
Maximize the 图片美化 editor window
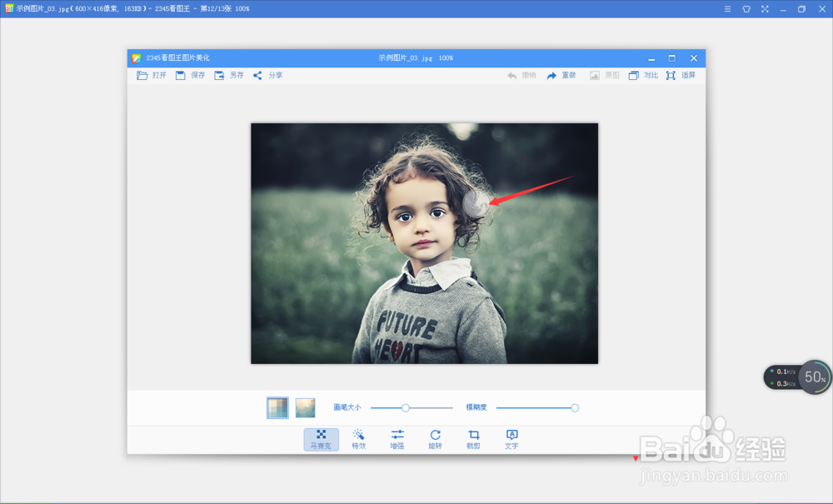pos(672,58)
